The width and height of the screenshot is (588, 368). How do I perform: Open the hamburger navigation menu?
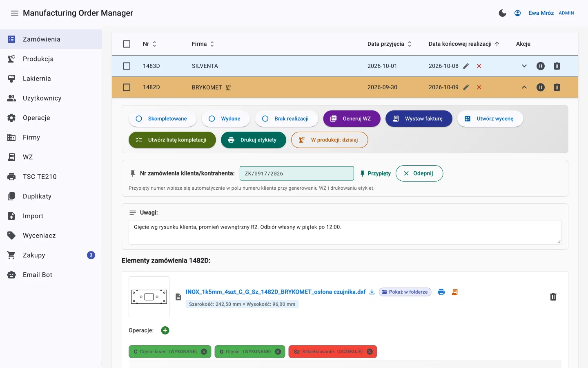point(15,13)
